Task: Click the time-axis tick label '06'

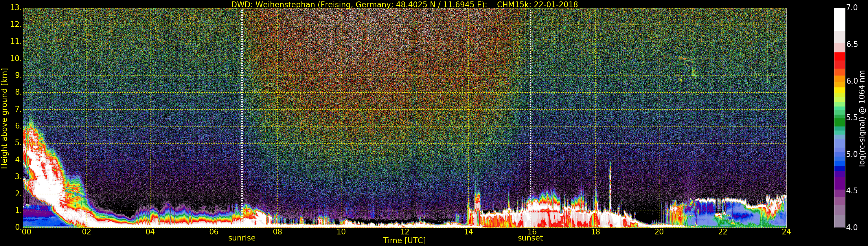Action: pyautogui.click(x=214, y=232)
